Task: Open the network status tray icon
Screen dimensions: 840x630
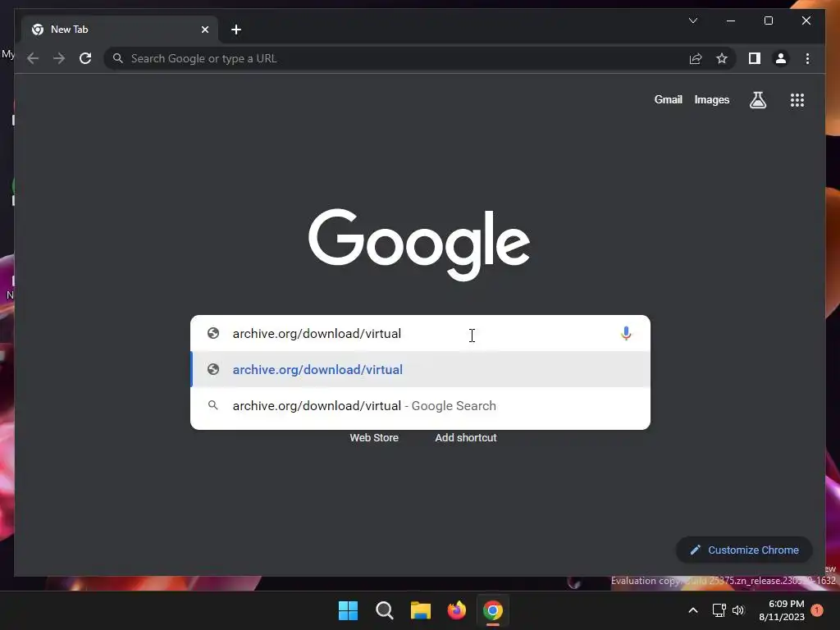Action: tap(719, 610)
